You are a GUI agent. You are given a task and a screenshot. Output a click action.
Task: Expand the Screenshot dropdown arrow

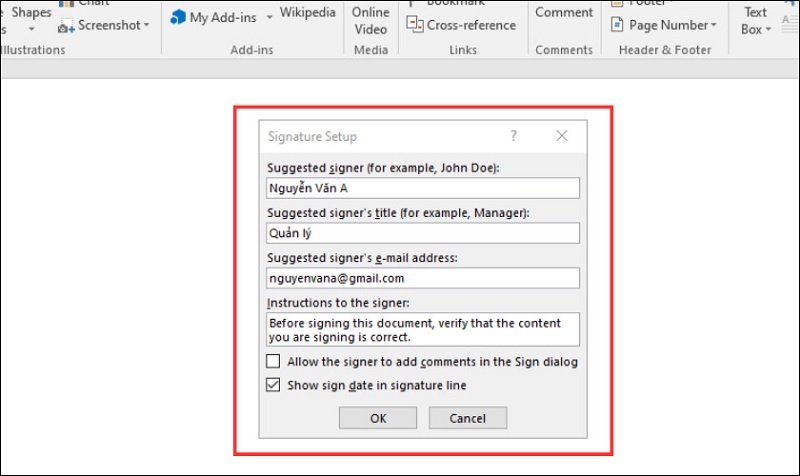pos(146,26)
